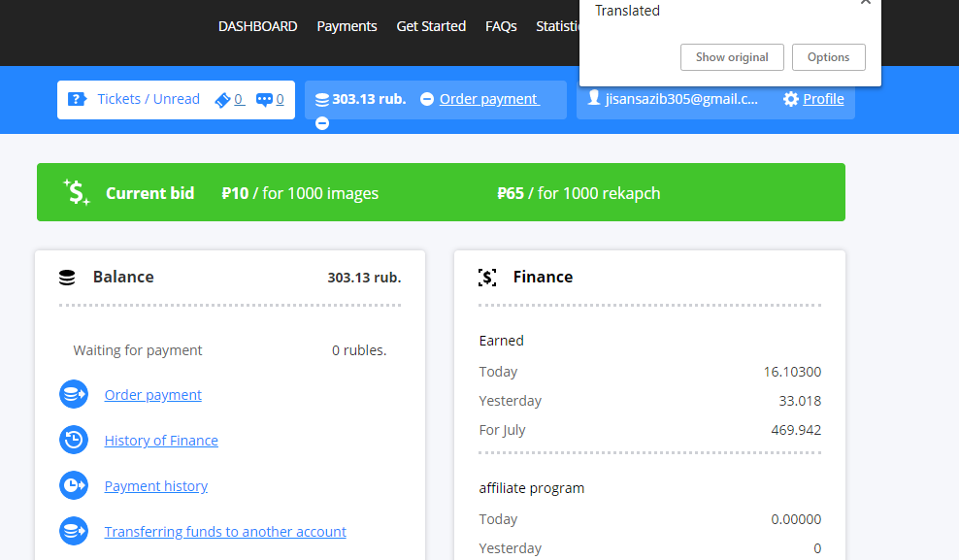The height and width of the screenshot is (560, 959).
Task: Go to Payments in top navigation
Action: [x=347, y=26]
